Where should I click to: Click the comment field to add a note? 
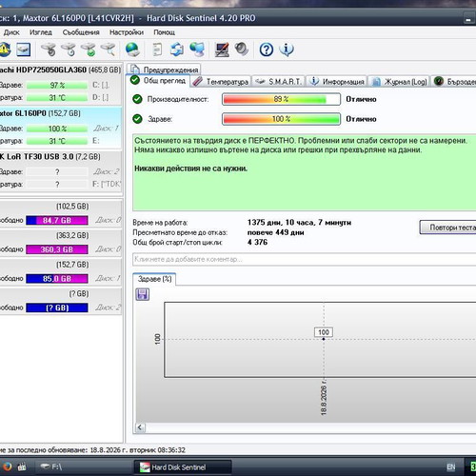click(304, 259)
